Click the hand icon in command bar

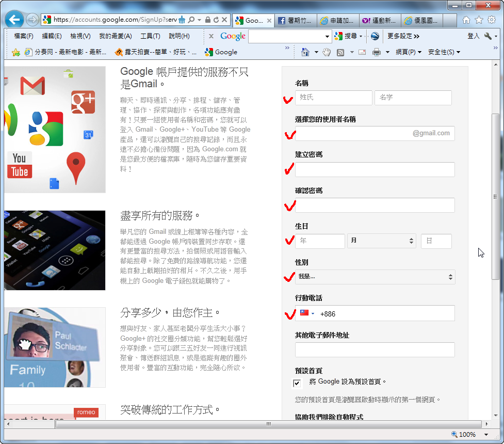coord(327,52)
